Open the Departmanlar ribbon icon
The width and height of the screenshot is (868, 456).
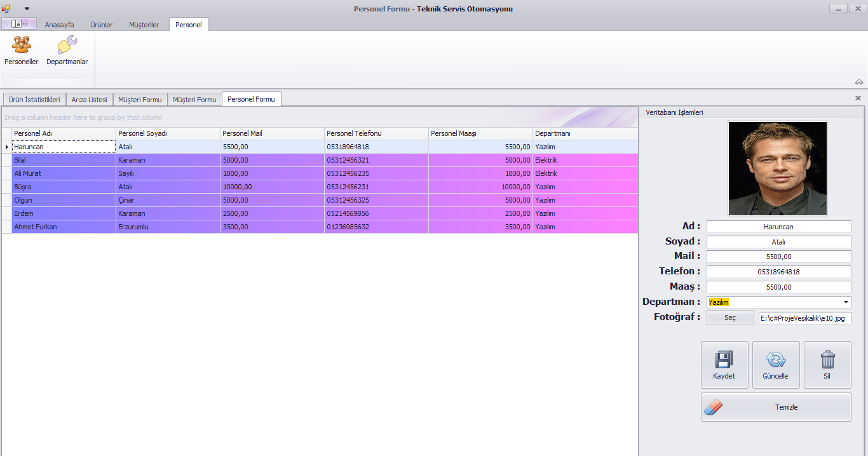point(67,51)
